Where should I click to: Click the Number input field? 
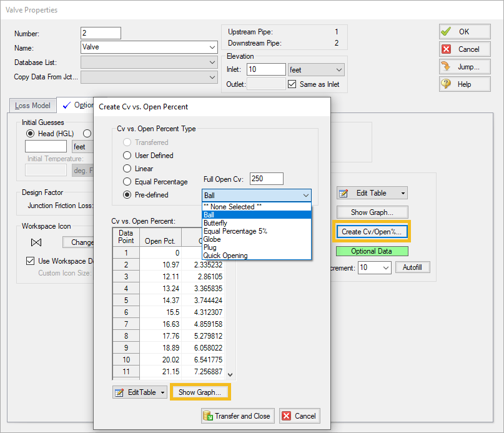pyautogui.click(x=101, y=33)
